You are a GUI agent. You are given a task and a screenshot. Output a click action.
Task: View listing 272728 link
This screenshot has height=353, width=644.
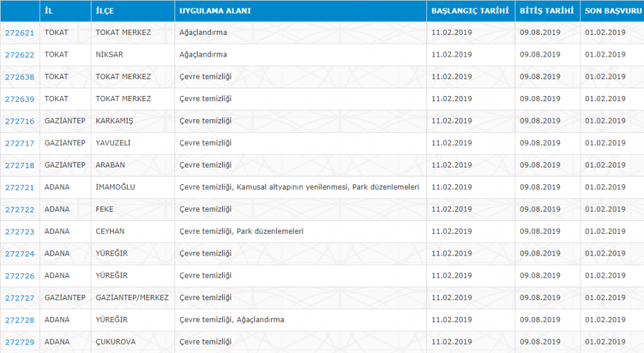[x=20, y=320]
